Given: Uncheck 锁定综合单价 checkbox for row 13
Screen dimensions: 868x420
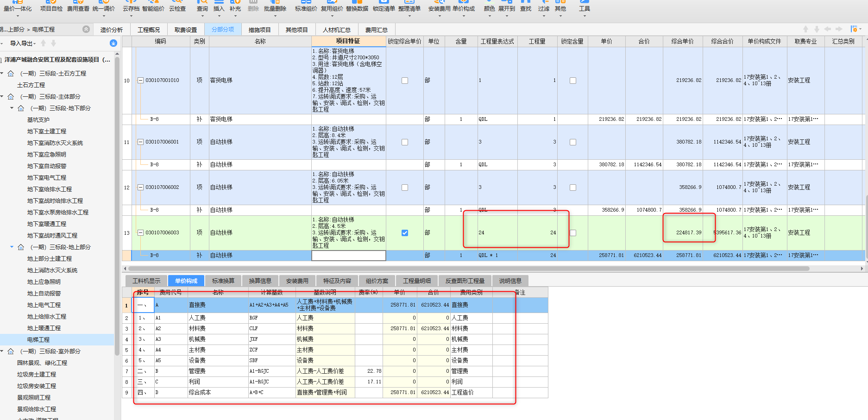Looking at the screenshot, I should coord(405,233).
